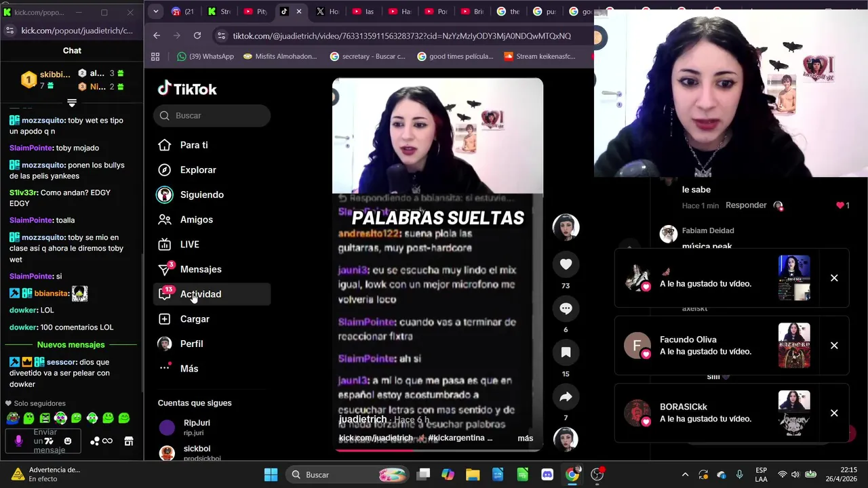Image resolution: width=868 pixels, height=488 pixels.
Task: Open Chrome apps grid in bookmarks bar
Action: click(x=155, y=56)
